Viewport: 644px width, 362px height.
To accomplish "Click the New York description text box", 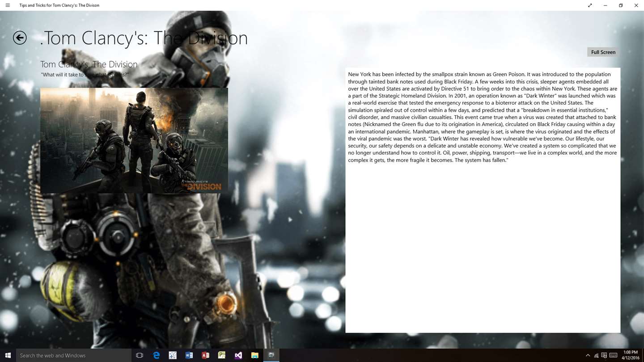I will click(x=483, y=200).
